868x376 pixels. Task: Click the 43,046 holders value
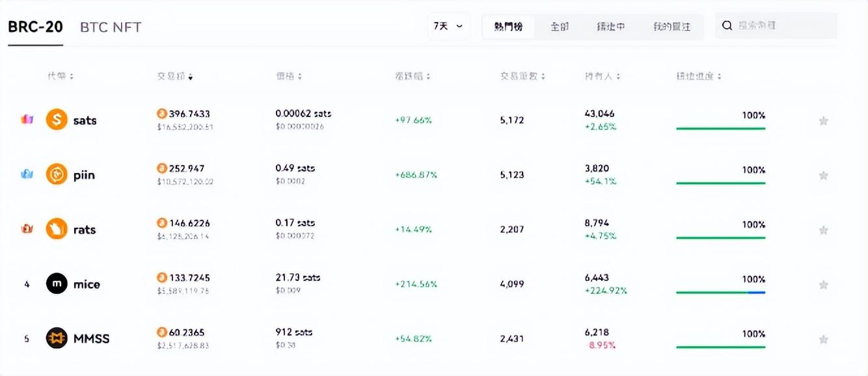[x=599, y=114]
